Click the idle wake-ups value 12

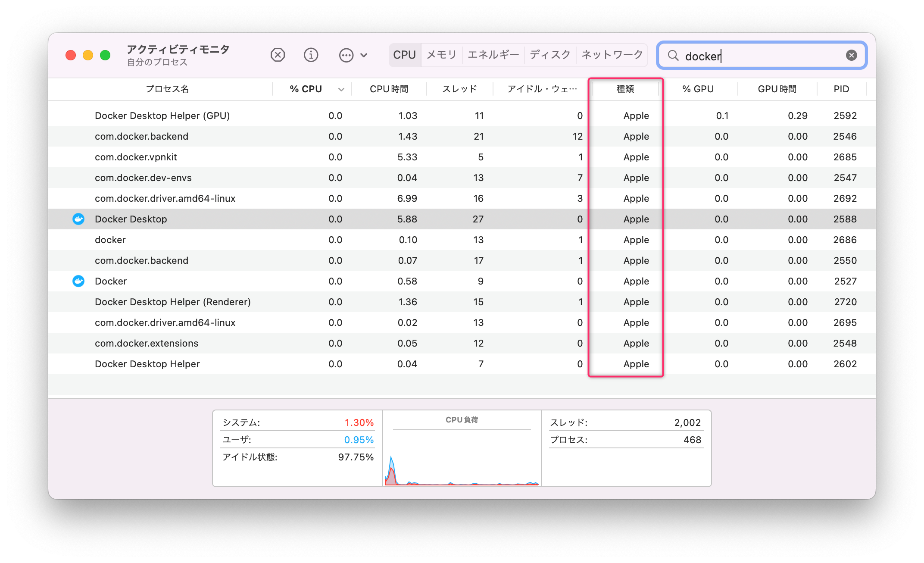(x=577, y=136)
